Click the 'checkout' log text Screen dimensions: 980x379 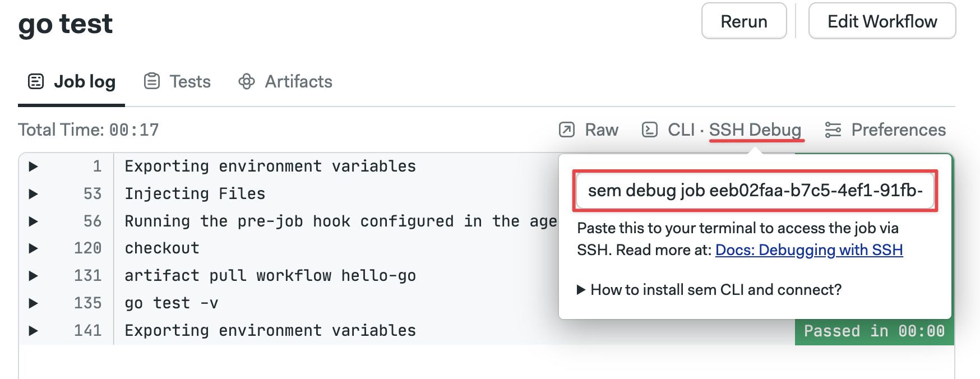click(162, 248)
